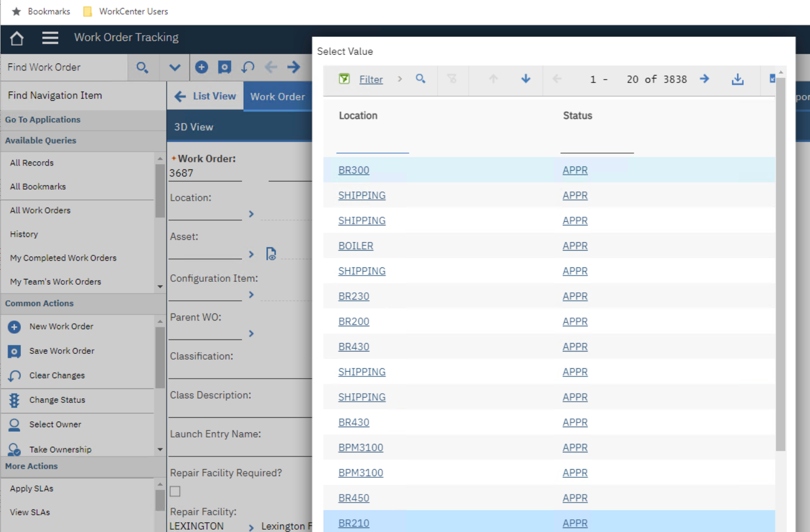Select location BR300 from the list
Image resolution: width=810 pixels, height=532 pixels.
tap(354, 170)
